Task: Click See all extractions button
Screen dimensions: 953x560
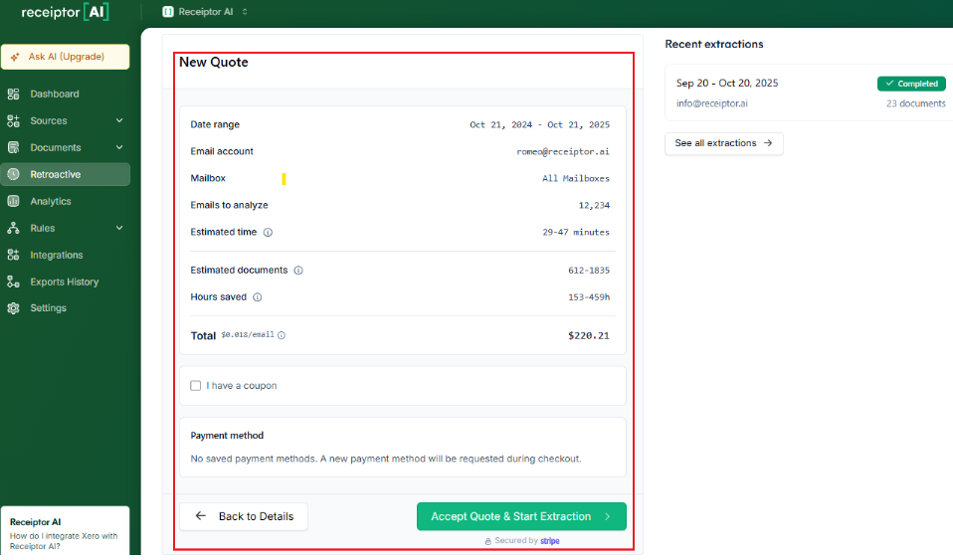Action: (x=724, y=143)
